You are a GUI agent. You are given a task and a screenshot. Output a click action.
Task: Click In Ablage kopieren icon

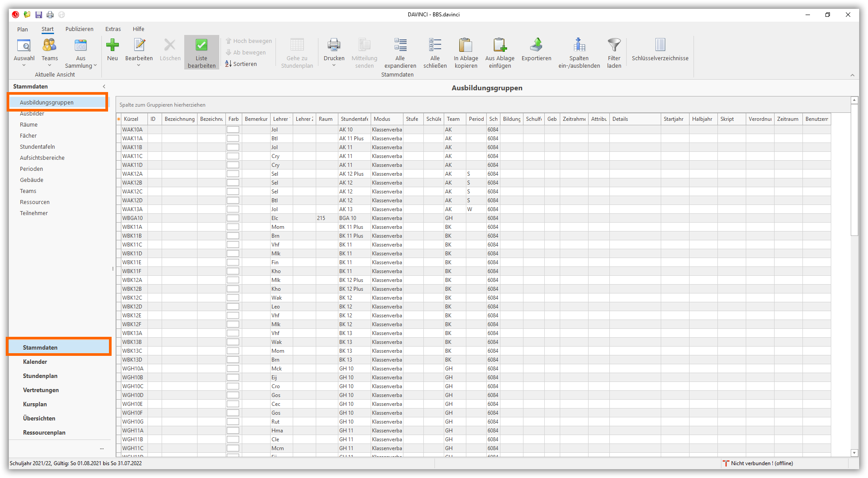point(466,45)
